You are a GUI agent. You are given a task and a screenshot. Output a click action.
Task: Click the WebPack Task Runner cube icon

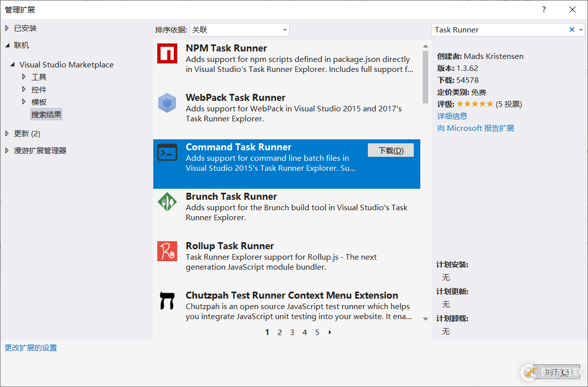pos(167,103)
